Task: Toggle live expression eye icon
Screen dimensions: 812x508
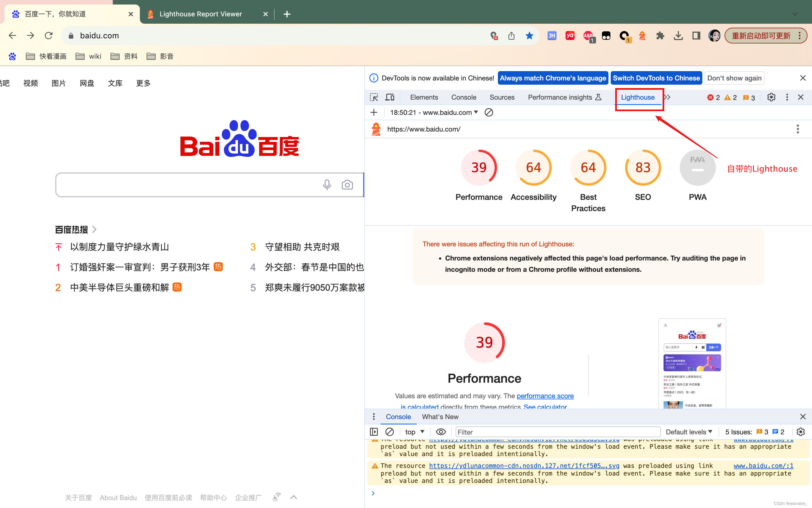Action: point(441,432)
